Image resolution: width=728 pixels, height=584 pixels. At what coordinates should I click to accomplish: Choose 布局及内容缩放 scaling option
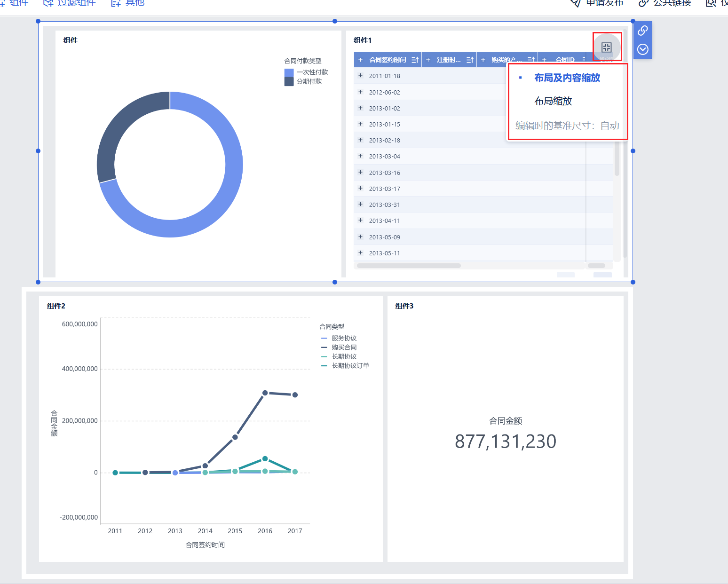(x=567, y=78)
